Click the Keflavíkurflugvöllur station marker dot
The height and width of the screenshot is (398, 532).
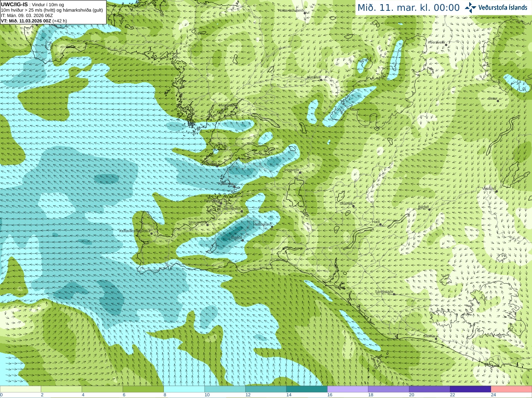pyautogui.click(x=152, y=233)
